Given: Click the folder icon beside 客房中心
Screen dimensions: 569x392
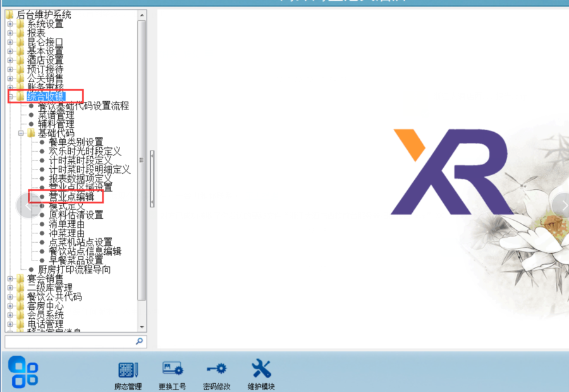Looking at the screenshot, I should [x=21, y=306].
